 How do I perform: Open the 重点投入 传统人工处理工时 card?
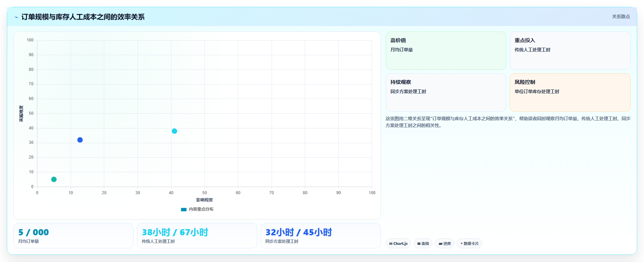[570, 51]
